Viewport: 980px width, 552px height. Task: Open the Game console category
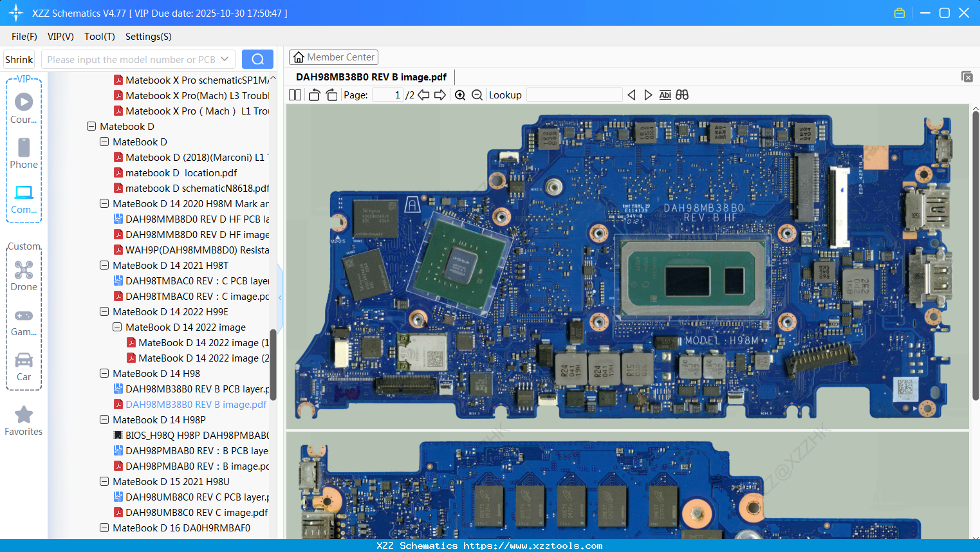click(24, 322)
